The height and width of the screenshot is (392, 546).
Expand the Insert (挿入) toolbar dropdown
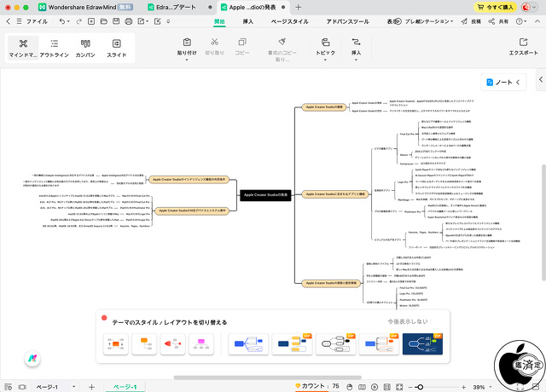[356, 47]
